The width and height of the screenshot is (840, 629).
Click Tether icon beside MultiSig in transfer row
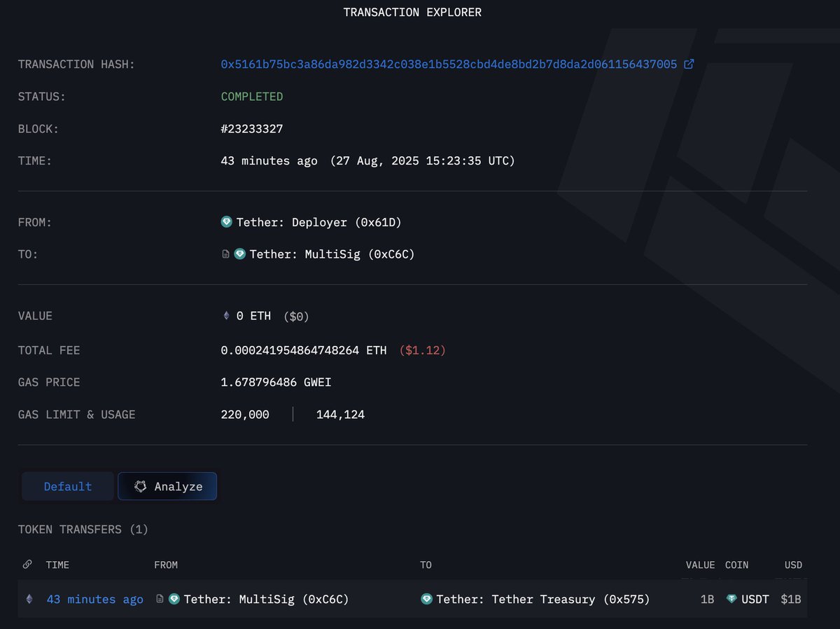[x=174, y=599]
